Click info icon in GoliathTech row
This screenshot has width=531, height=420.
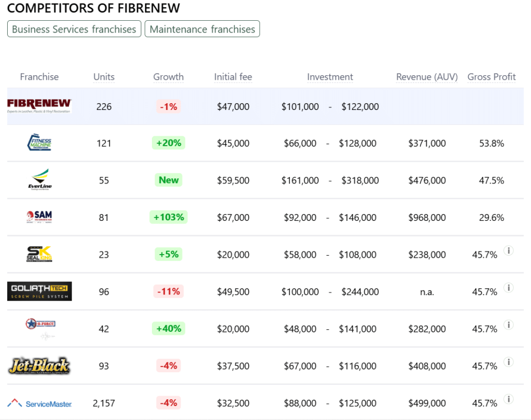pyautogui.click(x=508, y=288)
